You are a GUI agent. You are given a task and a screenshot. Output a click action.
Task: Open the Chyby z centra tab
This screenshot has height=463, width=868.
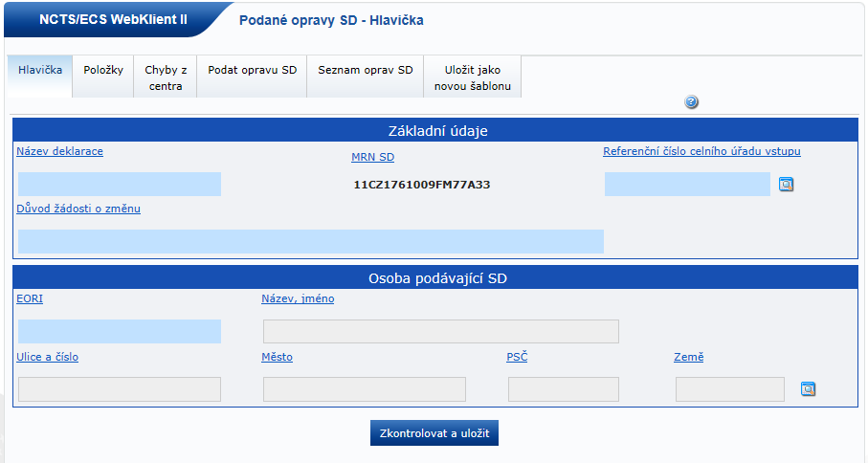click(x=166, y=77)
